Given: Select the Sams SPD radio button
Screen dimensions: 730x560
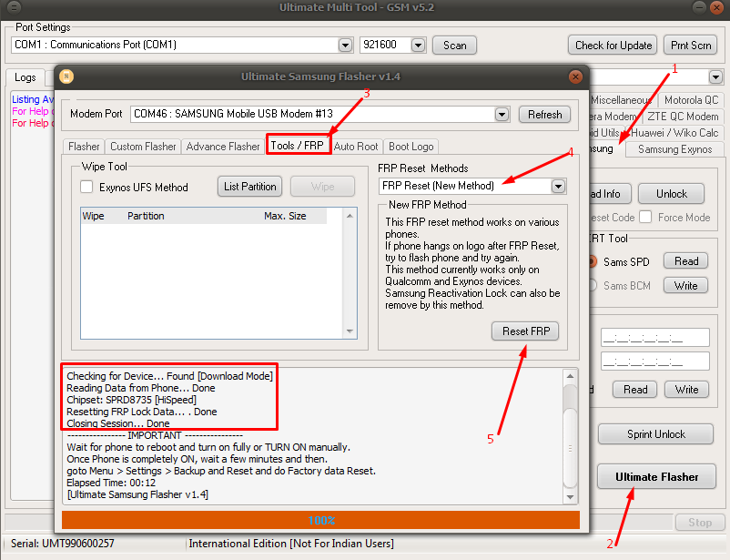Looking at the screenshot, I should (x=593, y=261).
